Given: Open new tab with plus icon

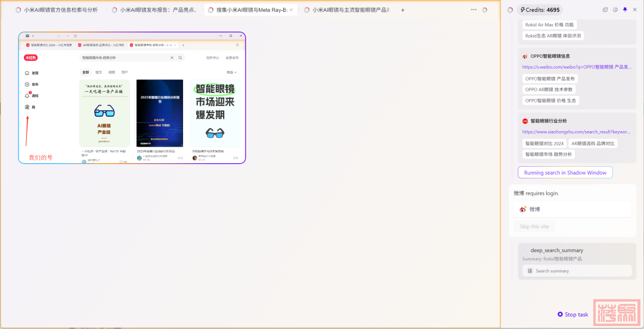Looking at the screenshot, I should (x=402, y=10).
